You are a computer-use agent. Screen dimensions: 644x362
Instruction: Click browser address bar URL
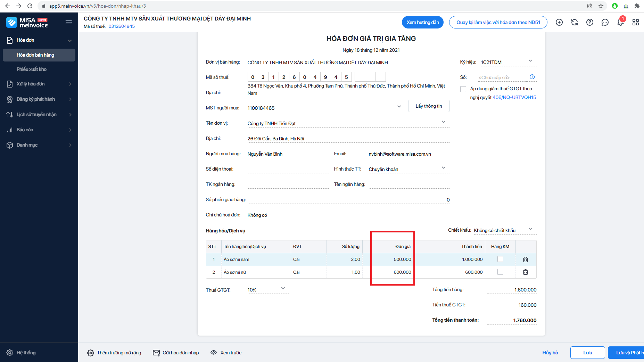click(x=98, y=6)
